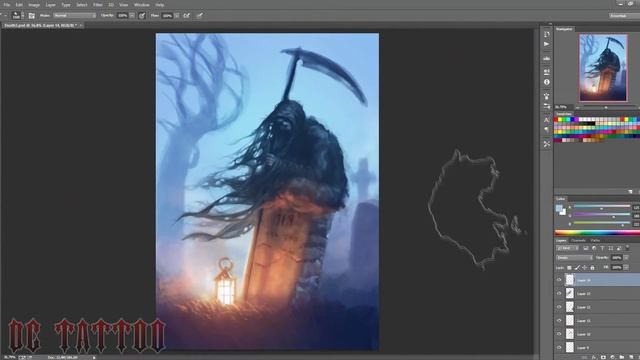Open status bar info arrow
The width and height of the screenshot is (640, 360).
coord(94,357)
